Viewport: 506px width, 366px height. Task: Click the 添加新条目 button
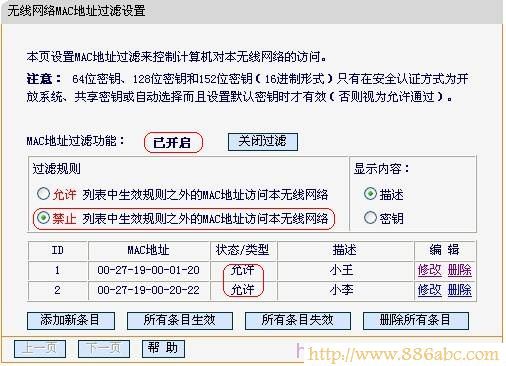click(71, 321)
